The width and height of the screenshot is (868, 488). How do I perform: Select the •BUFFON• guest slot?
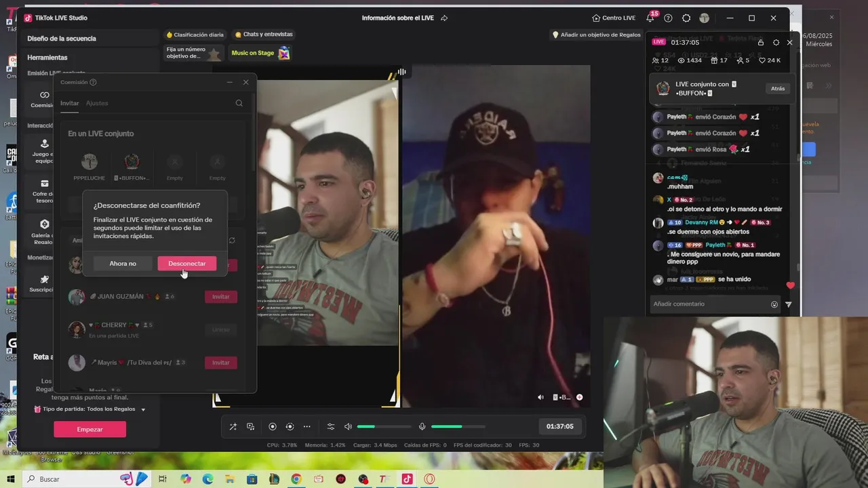(132, 166)
